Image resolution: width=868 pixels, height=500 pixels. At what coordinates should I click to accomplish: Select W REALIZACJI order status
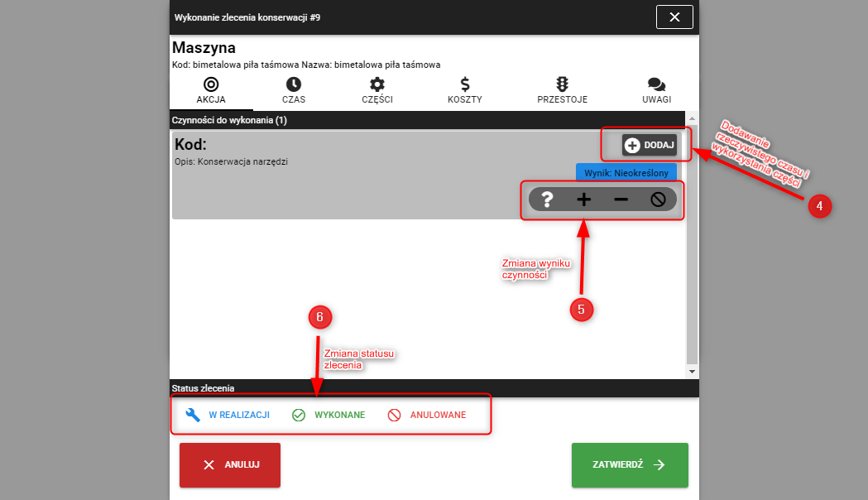tap(228, 415)
